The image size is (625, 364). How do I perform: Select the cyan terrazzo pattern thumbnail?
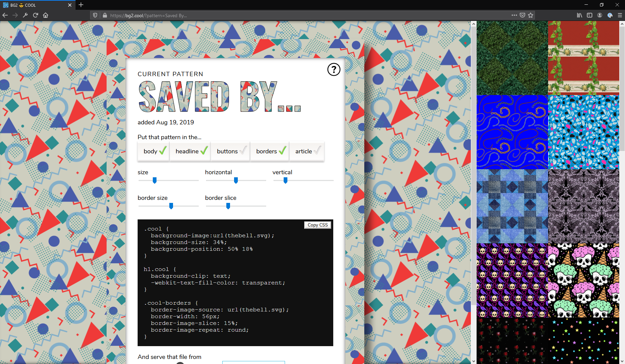click(x=584, y=132)
